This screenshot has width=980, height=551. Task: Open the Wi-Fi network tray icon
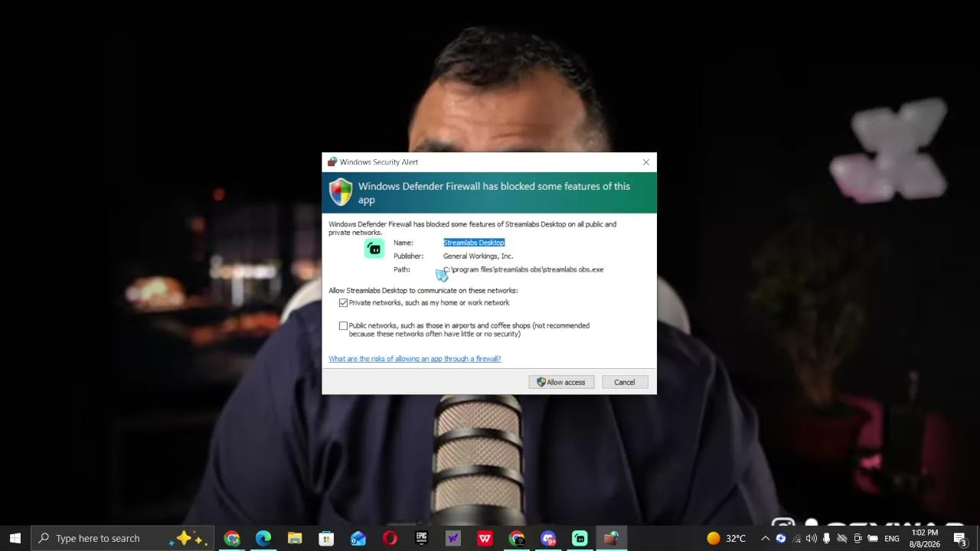796,538
